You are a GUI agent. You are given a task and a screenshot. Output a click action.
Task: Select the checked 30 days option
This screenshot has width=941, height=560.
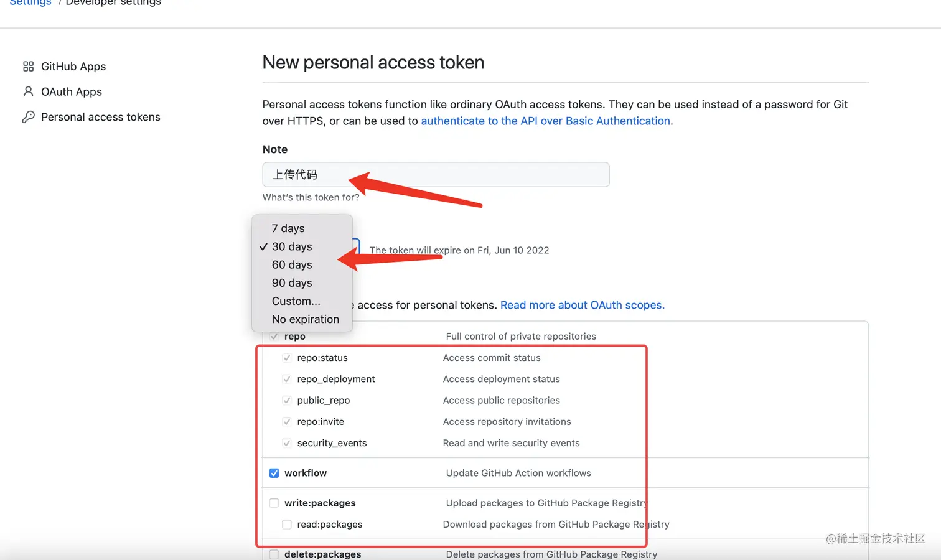pos(292,246)
